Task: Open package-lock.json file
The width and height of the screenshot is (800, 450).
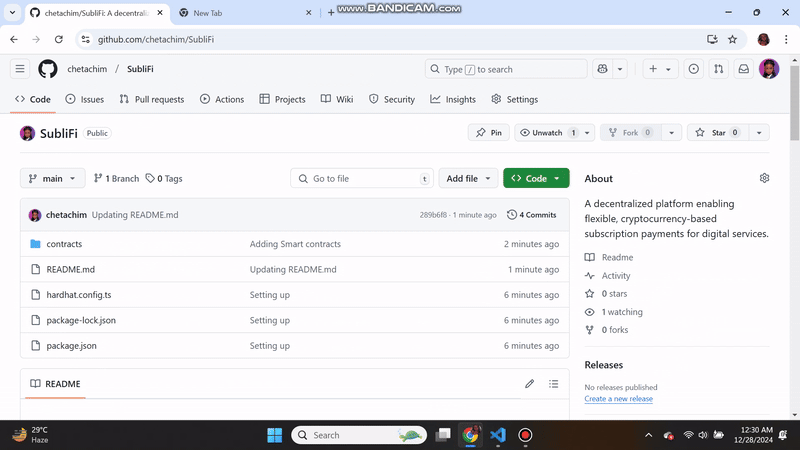Action: click(81, 320)
